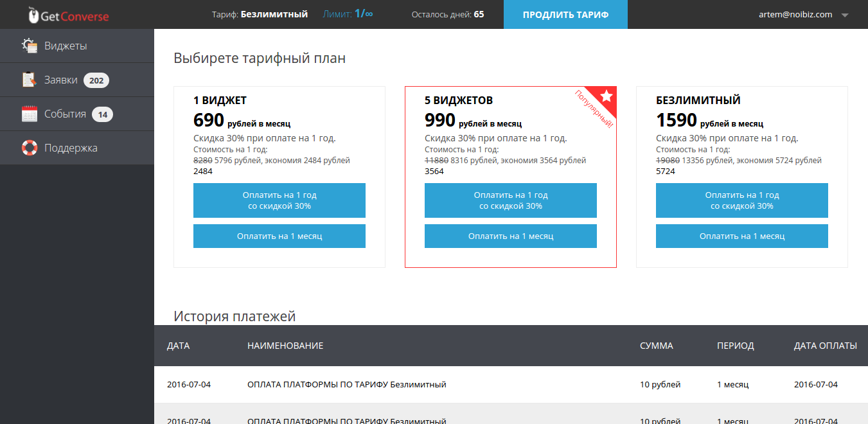The width and height of the screenshot is (868, 424).
Task: Click the ДАТА ОПЛАТЫ column header
Action: pyautogui.click(x=826, y=346)
